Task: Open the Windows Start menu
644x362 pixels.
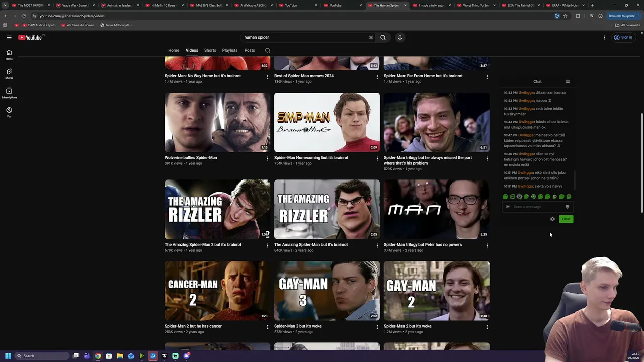Action: (x=8, y=356)
